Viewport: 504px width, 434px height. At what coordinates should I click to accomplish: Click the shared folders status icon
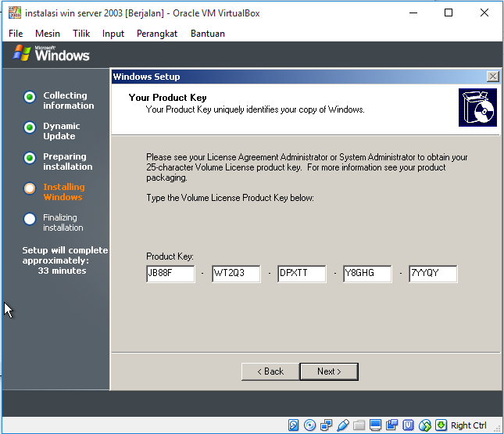tap(359, 425)
